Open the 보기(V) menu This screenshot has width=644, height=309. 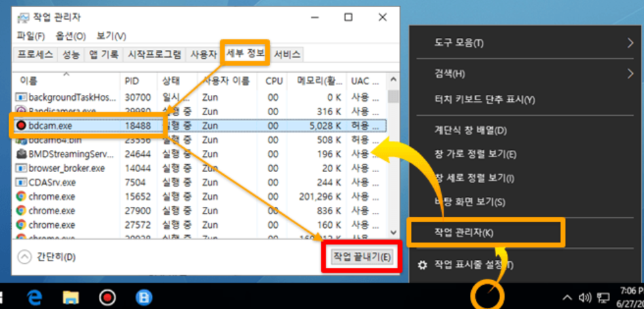[111, 36]
